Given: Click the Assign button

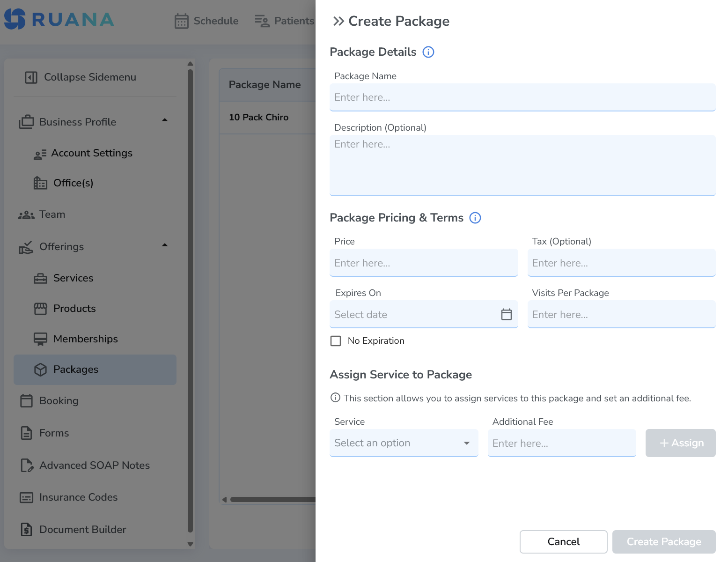Looking at the screenshot, I should point(680,443).
